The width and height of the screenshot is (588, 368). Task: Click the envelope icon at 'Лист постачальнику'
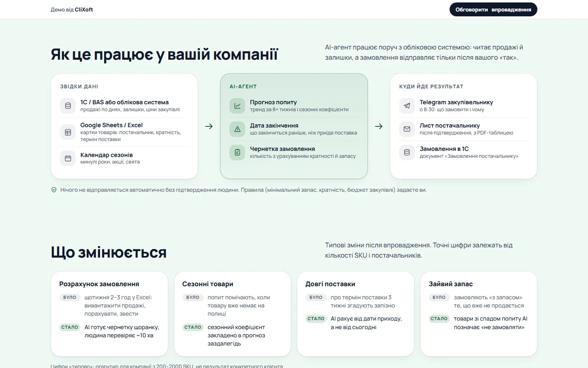pos(407,129)
